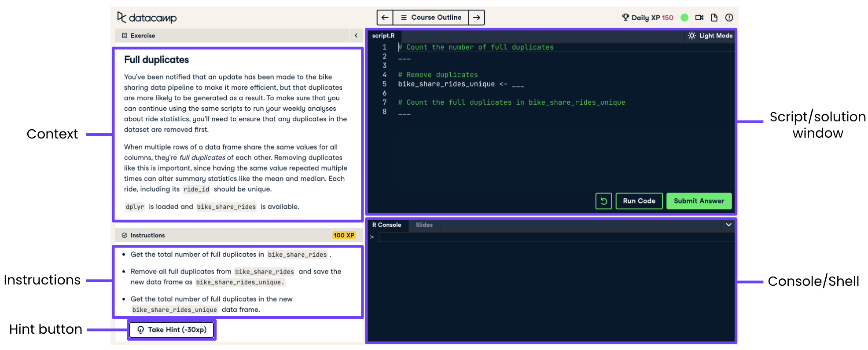Viewport: 868px width, 350px height.
Task: Click the blank on editor line 8
Action: coord(404,113)
